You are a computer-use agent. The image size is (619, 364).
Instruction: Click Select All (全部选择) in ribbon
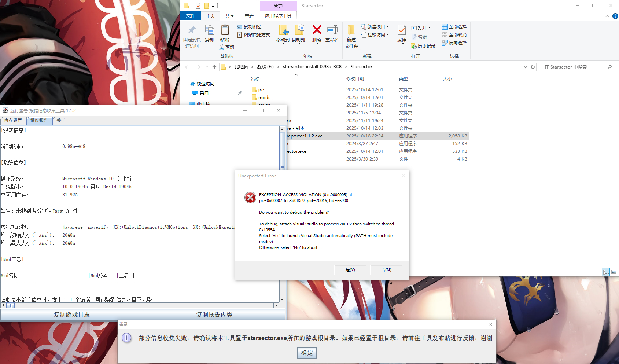point(454,27)
